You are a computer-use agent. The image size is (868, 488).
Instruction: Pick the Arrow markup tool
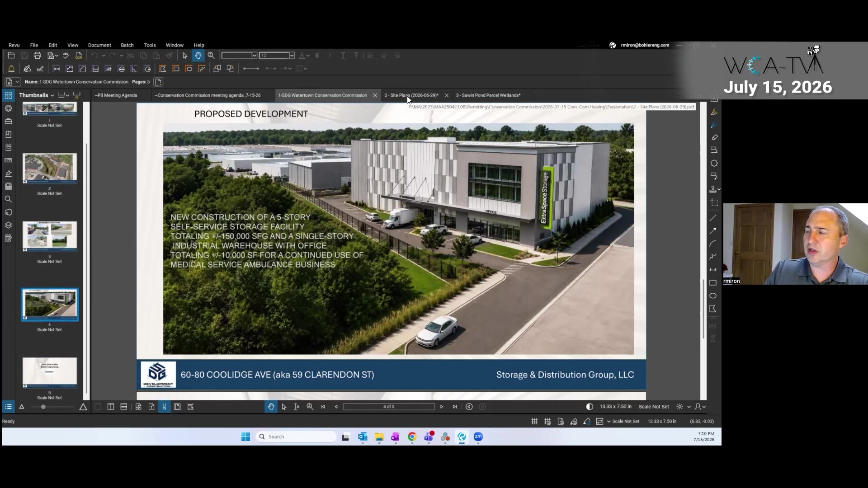pos(713,231)
